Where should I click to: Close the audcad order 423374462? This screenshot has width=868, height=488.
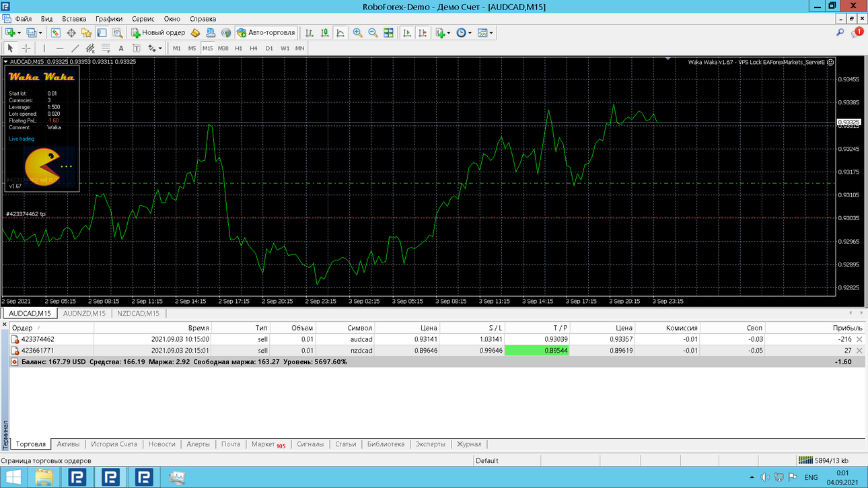click(859, 339)
